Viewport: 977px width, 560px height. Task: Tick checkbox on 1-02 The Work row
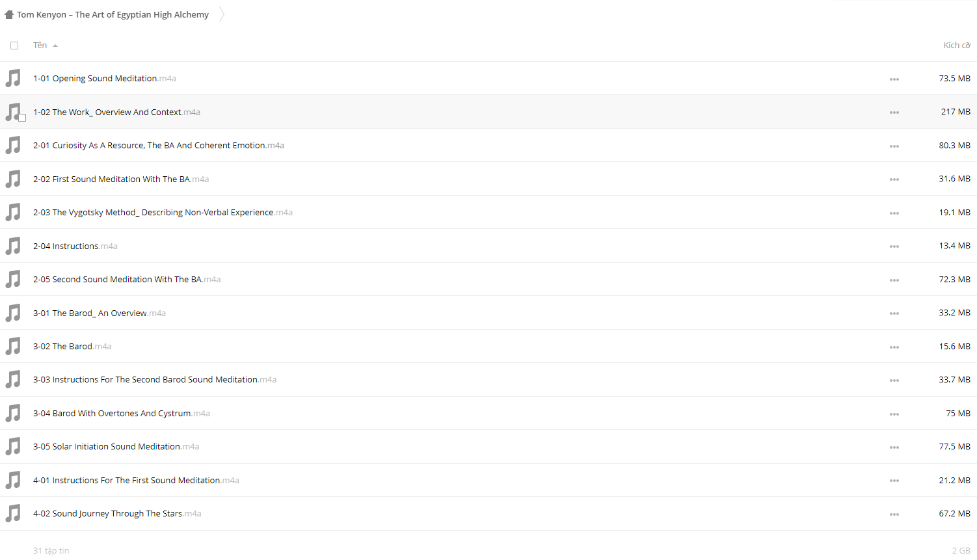click(22, 118)
